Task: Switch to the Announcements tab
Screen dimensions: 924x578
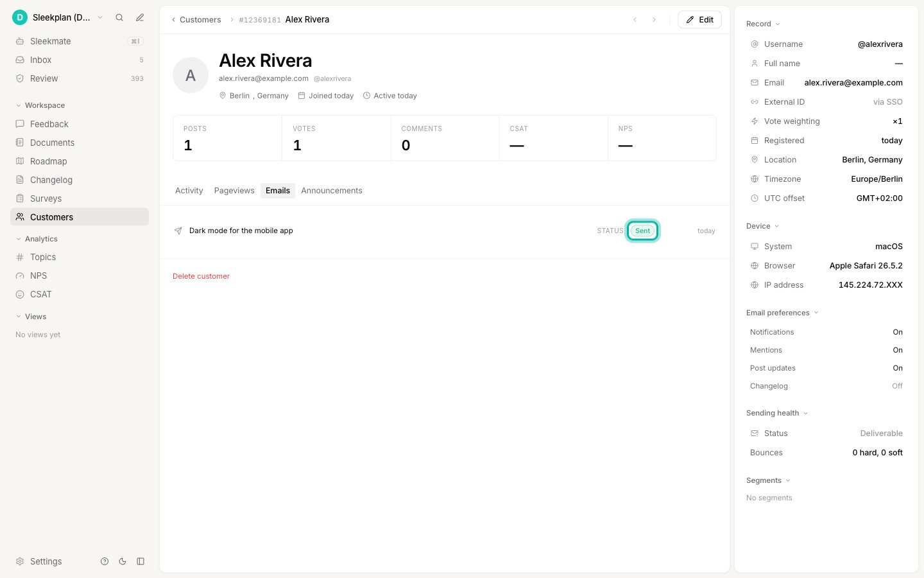Action: click(332, 191)
